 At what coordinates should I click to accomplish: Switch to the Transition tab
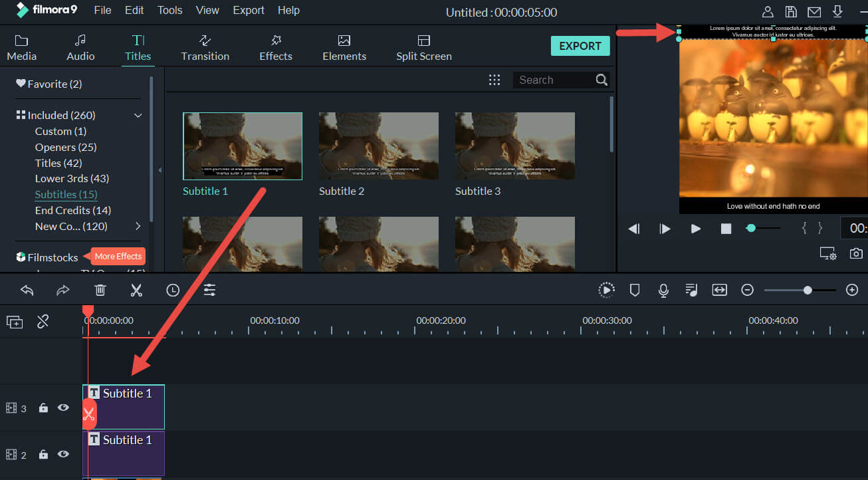[205, 48]
